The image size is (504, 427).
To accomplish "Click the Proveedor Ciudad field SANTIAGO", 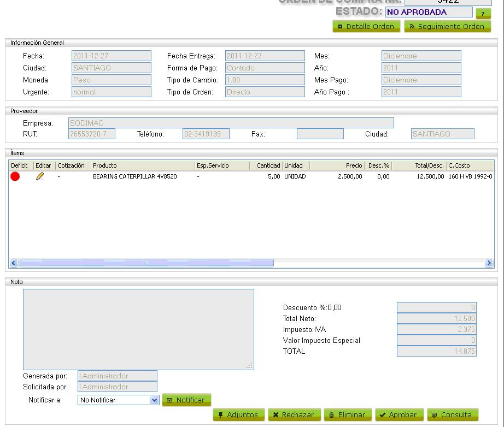I will (x=442, y=134).
